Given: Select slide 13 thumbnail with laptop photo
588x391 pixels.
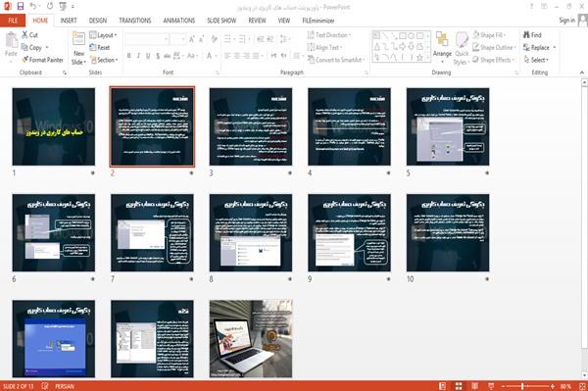Looking at the screenshot, I should click(251, 338).
